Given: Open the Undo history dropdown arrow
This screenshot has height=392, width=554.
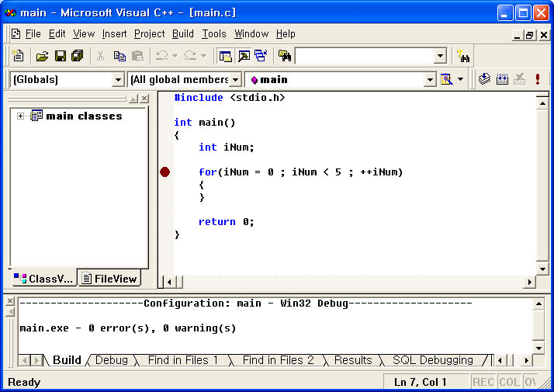Looking at the screenshot, I should click(x=175, y=55).
